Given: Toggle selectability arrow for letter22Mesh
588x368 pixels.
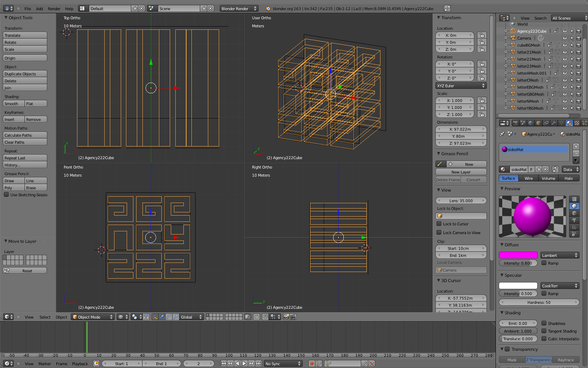Looking at the screenshot, I should coord(572,59).
